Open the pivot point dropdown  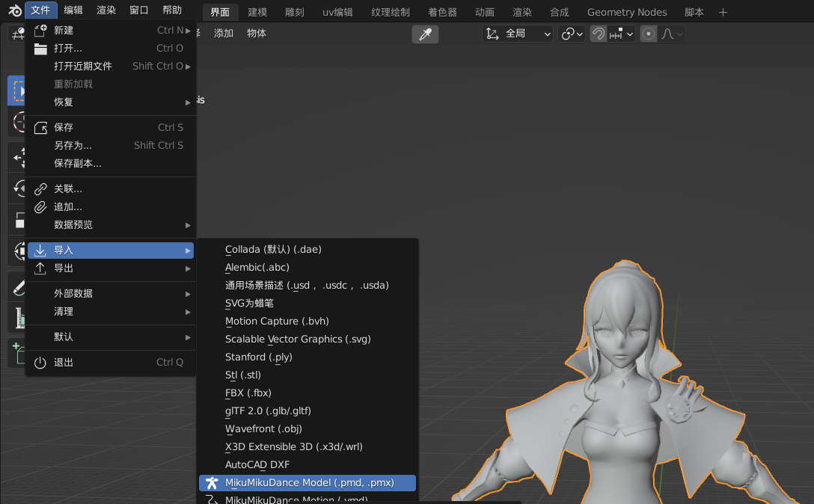tap(572, 34)
